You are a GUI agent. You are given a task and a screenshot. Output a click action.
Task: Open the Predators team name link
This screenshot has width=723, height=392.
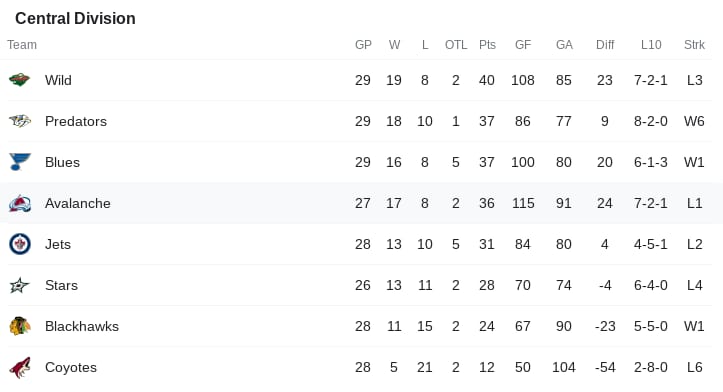coord(76,121)
